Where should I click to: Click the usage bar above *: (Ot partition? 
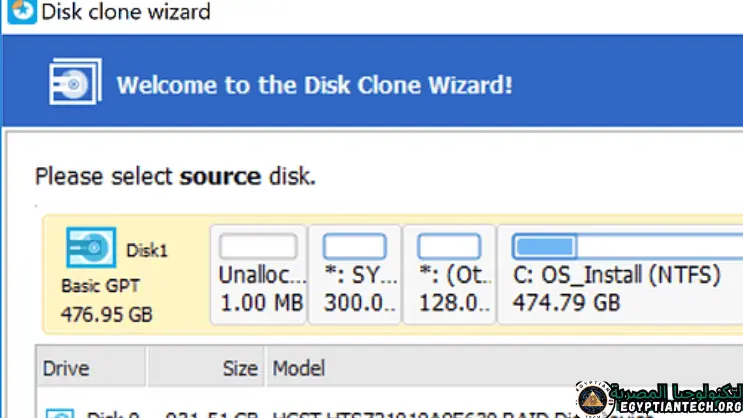pos(449,246)
